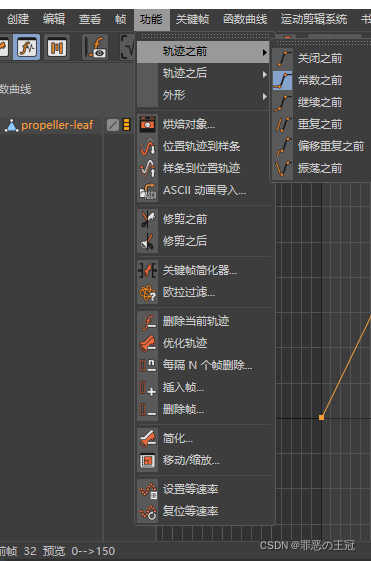Activate the F-curve mode toolbar icon
This screenshot has width=371, height=561.
pos(26,47)
